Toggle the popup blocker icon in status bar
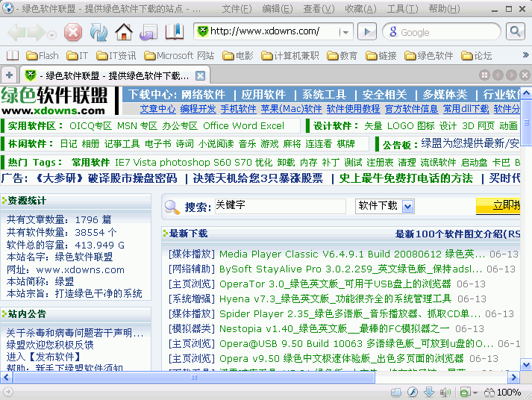This screenshot has width=532, height=400. pyautogui.click(x=465, y=393)
